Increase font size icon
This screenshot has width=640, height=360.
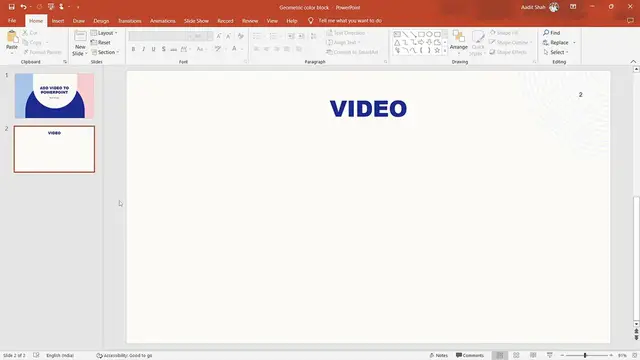coord(219,36)
